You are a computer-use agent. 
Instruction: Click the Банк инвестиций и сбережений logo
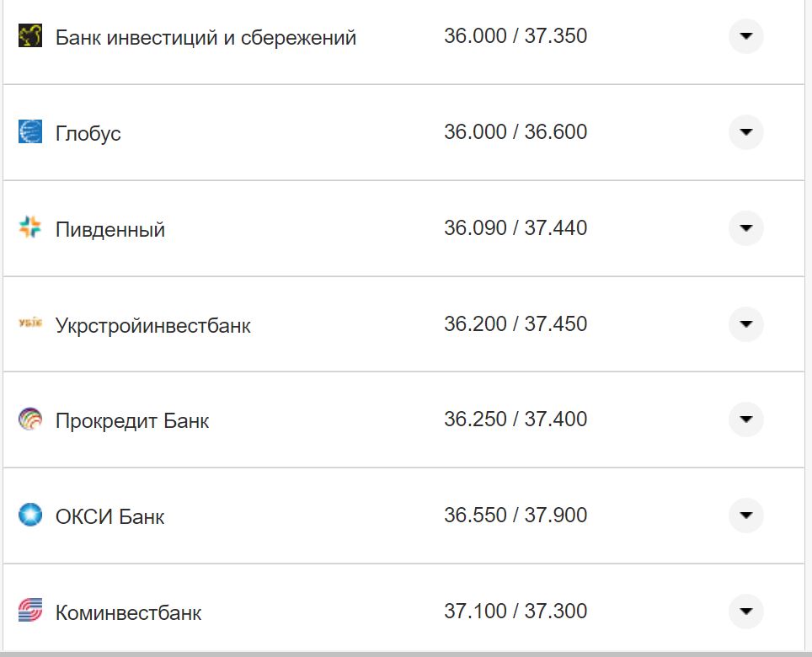click(30, 35)
